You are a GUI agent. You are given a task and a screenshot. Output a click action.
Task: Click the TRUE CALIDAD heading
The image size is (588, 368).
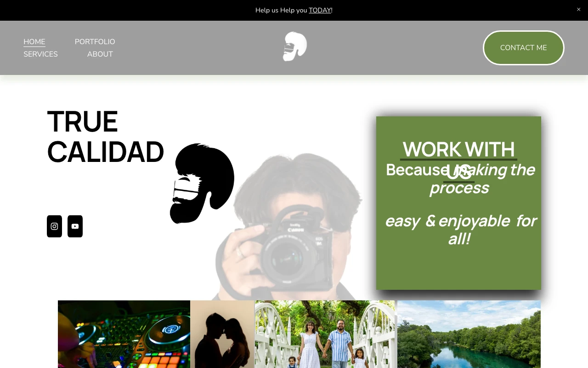pos(105,137)
